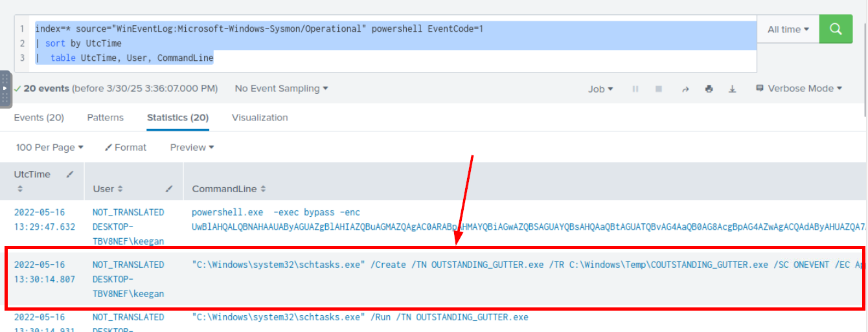Run the search with the green magnifier button
The width and height of the screenshot is (868, 332).
click(x=836, y=29)
